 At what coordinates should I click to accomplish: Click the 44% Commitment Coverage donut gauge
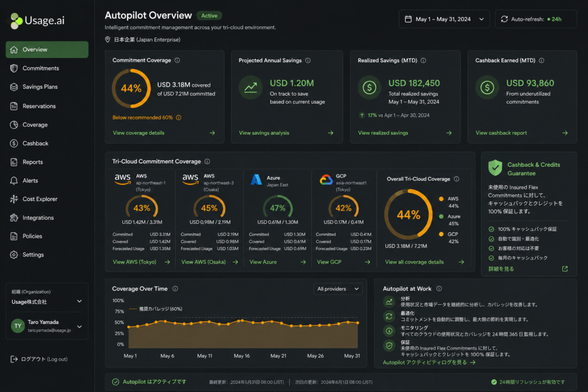point(131,88)
